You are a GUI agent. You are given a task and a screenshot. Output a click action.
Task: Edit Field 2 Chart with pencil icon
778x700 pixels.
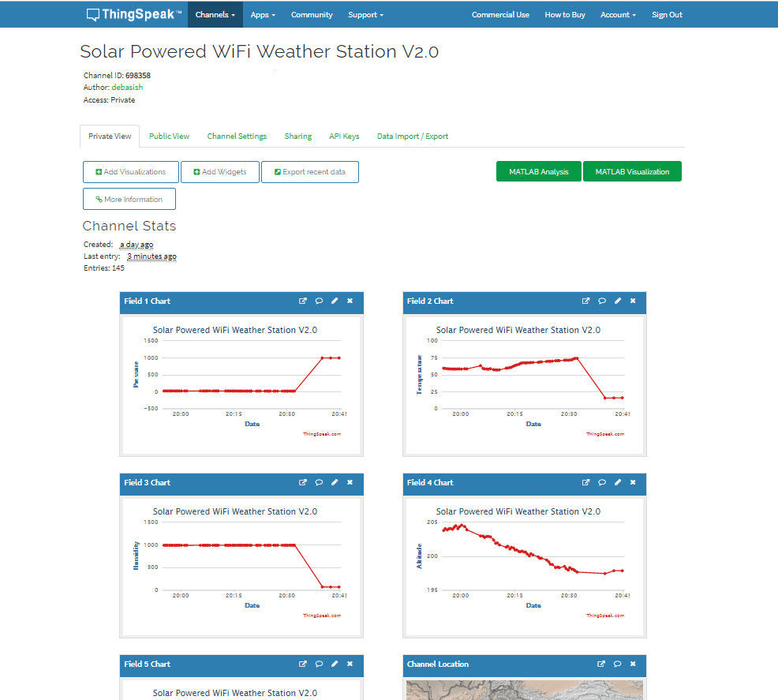(618, 301)
